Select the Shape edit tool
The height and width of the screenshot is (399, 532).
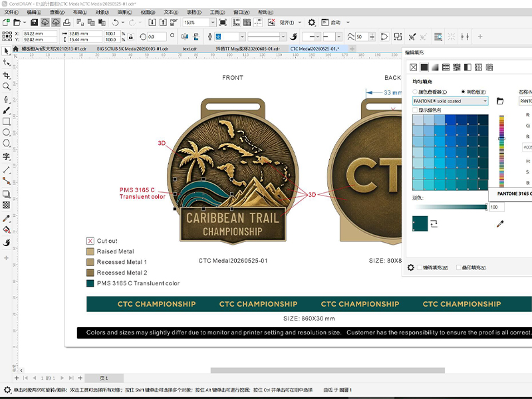coord(6,62)
